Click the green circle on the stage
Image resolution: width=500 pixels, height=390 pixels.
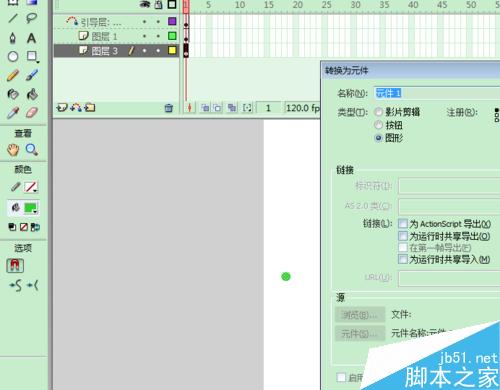click(286, 276)
